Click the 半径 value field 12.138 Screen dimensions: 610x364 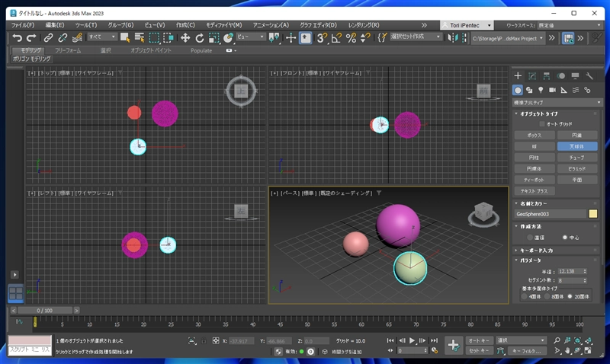[x=570, y=272]
